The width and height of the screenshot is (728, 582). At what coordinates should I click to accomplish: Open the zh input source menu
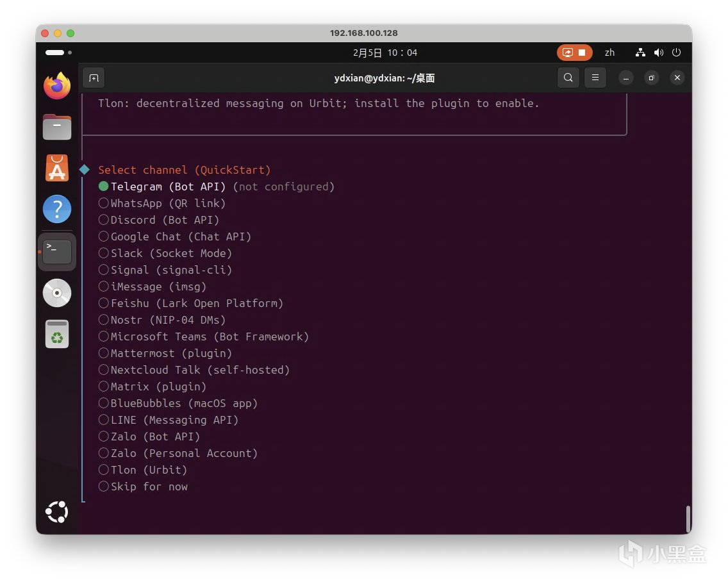tap(609, 53)
